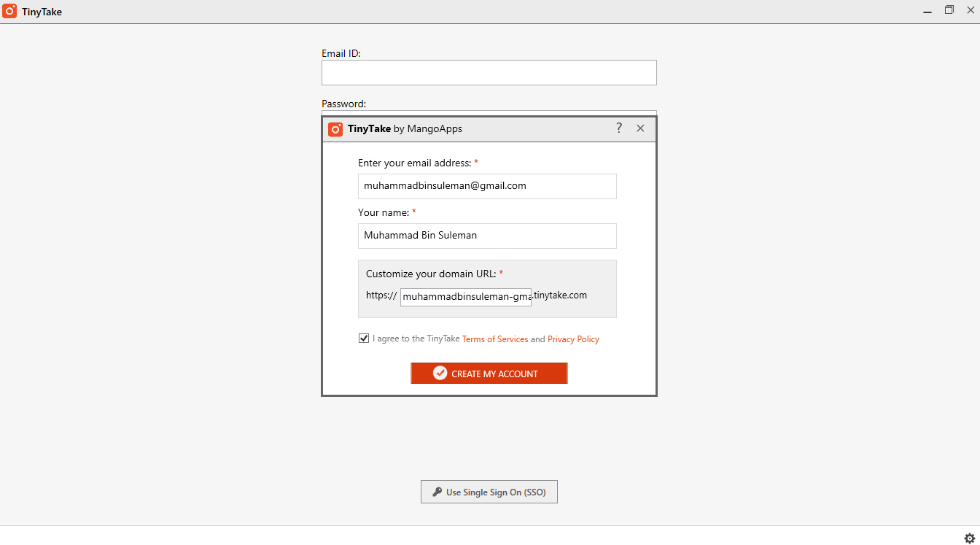Open the Terms of Services link
The image size is (980, 545).
(495, 339)
